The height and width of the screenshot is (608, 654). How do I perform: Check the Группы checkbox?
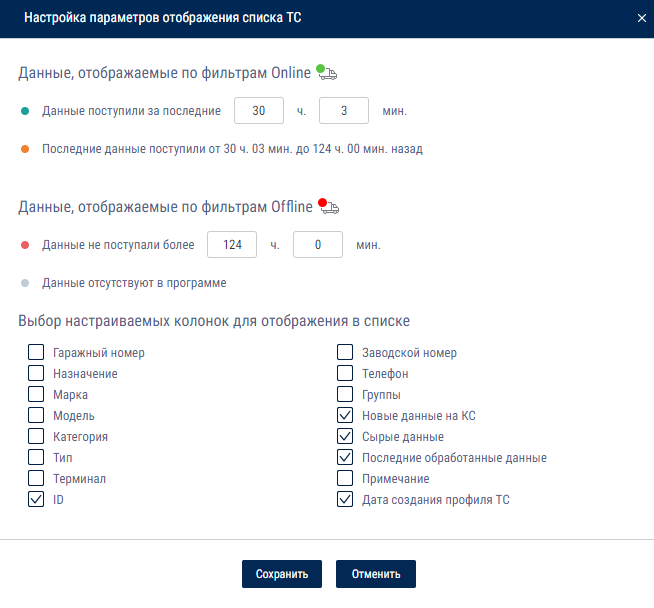click(x=345, y=394)
